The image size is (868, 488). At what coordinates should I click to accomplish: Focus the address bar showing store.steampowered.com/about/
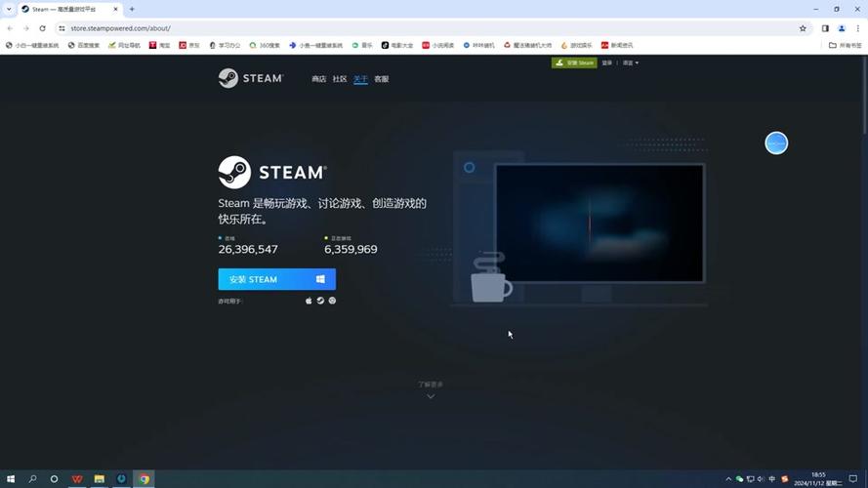[432, 28]
